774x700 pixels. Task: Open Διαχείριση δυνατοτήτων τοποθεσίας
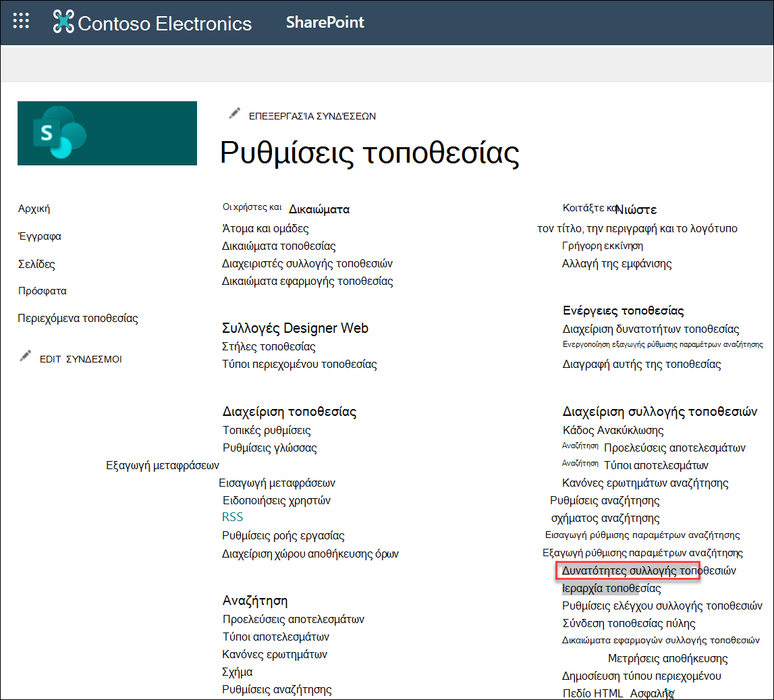click(x=651, y=329)
